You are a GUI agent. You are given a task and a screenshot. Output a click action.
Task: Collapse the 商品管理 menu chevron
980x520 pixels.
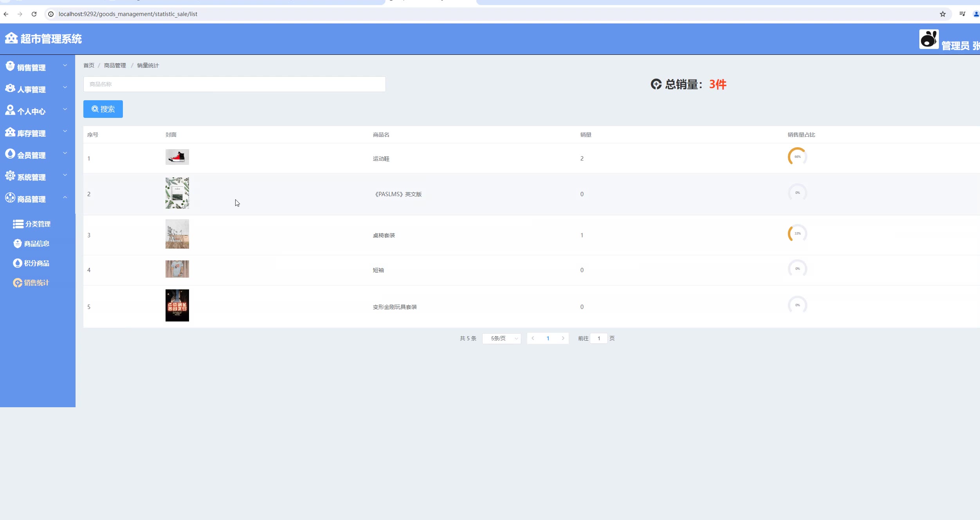[x=65, y=197]
